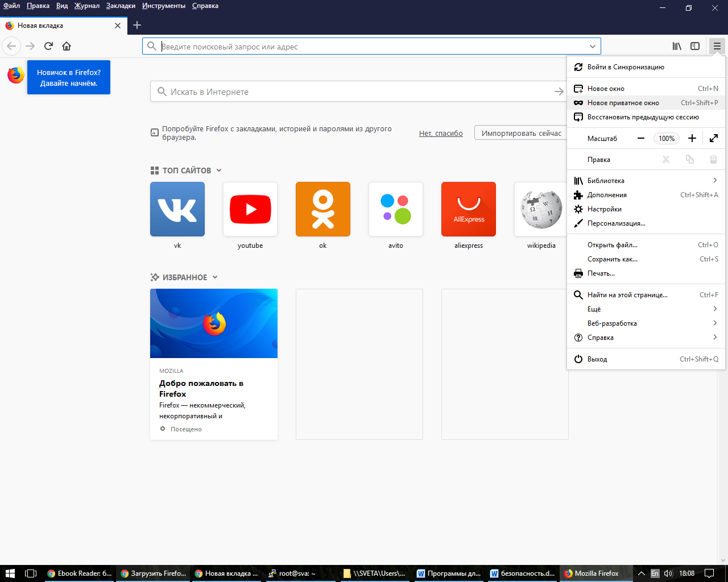The width and height of the screenshot is (728, 582).
Task: Open the address bar history dropdown
Action: (x=593, y=47)
